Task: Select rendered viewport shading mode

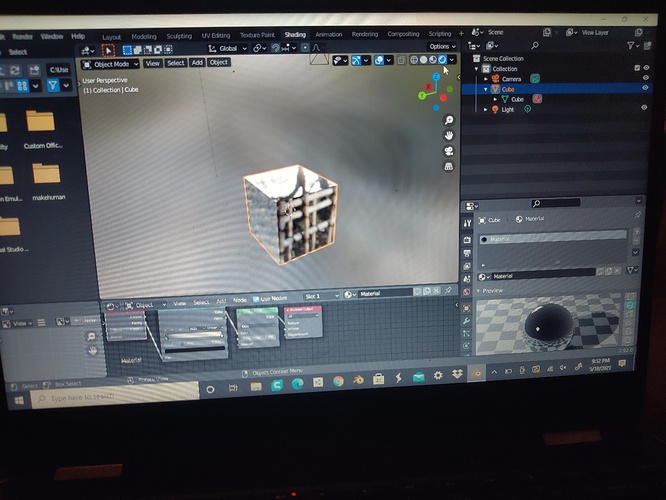Action: (442, 59)
